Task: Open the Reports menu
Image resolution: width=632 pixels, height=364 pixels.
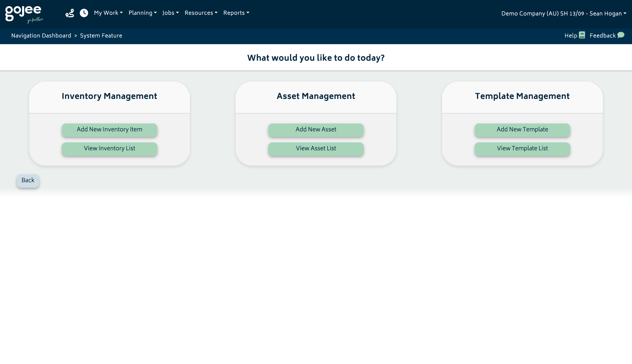Action: [236, 13]
